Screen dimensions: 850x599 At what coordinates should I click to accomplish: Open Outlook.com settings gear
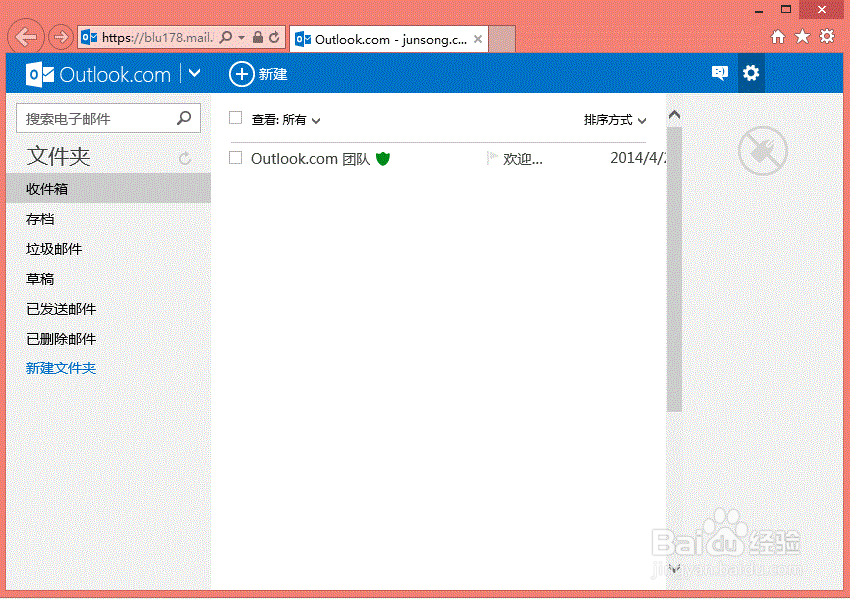[751, 73]
